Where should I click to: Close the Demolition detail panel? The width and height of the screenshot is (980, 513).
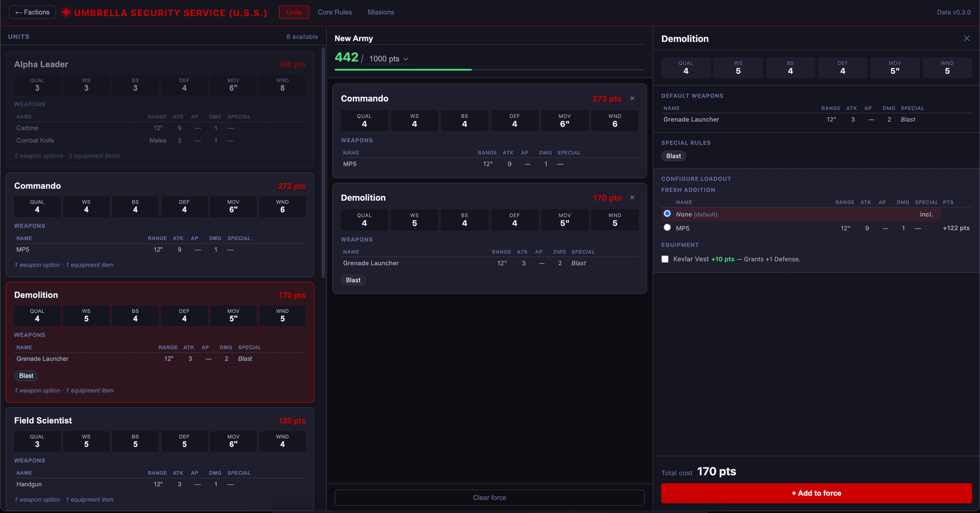[967, 39]
